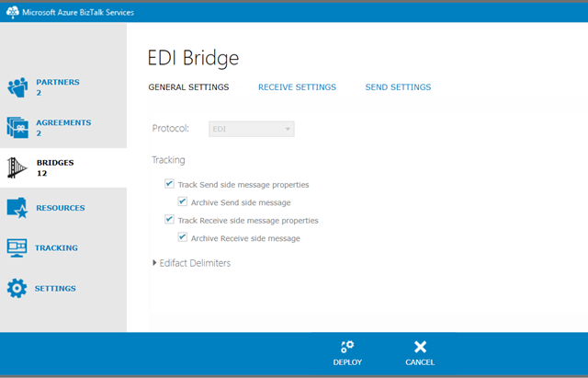588x378 pixels.
Task: Uncheck Track Send side message properties
Action: coord(170,185)
